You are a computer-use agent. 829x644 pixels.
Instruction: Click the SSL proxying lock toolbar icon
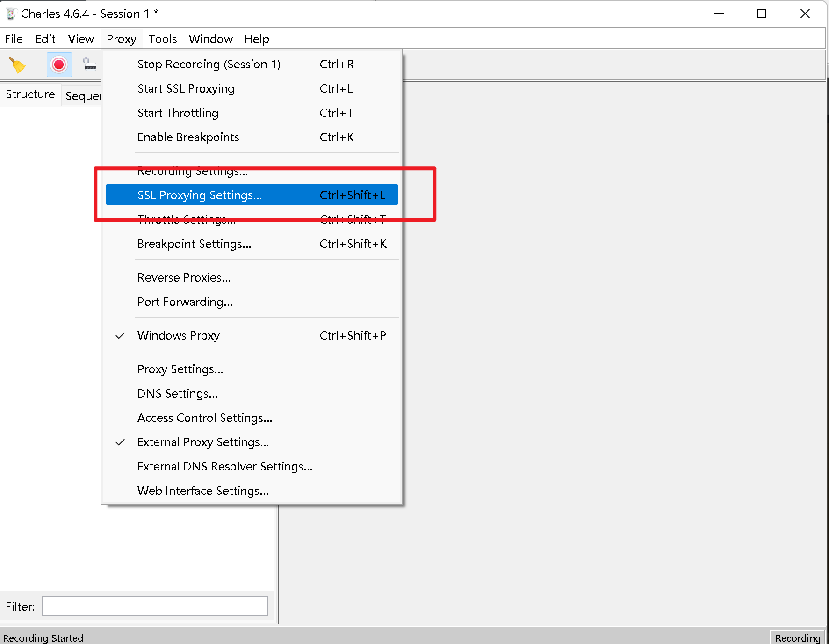[x=90, y=64]
